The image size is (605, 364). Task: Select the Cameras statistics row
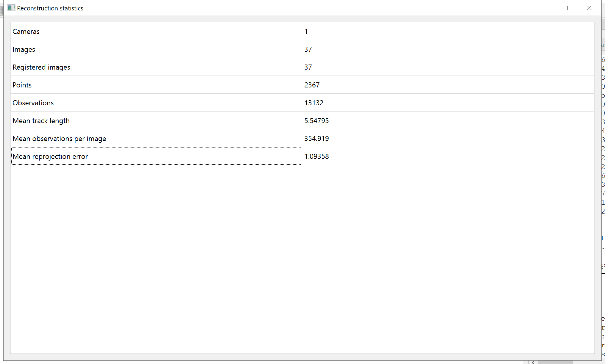[119, 31]
